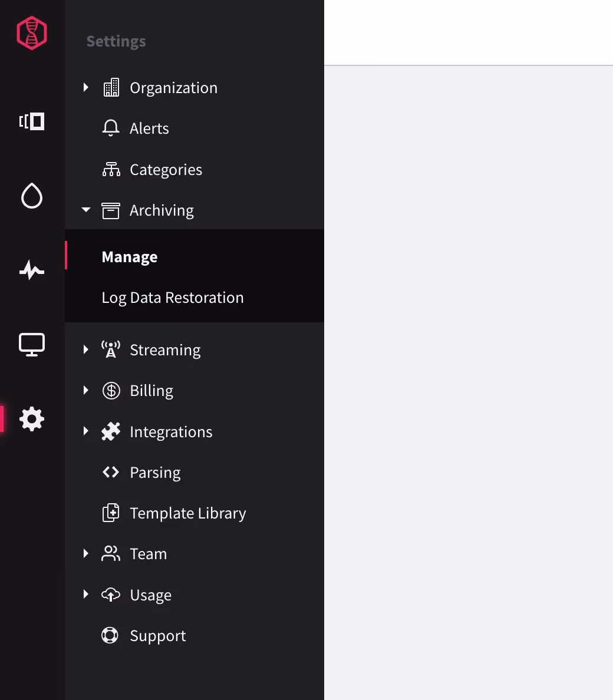
Task: Click the monitor screen icon
Action: pyautogui.click(x=32, y=345)
